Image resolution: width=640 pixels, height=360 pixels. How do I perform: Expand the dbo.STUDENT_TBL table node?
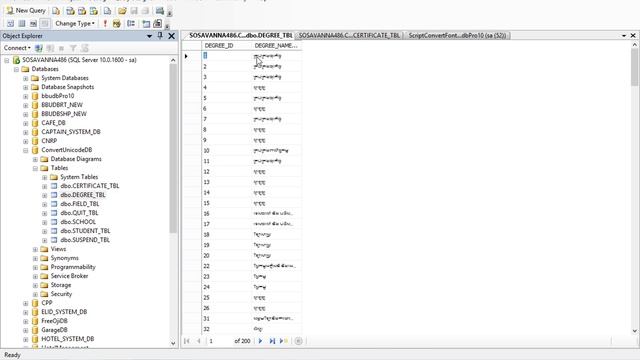44,231
